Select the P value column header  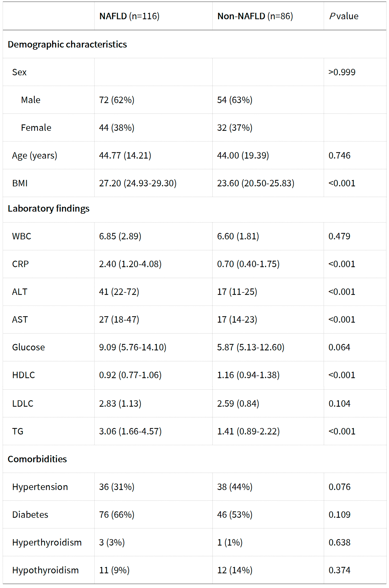tap(344, 16)
